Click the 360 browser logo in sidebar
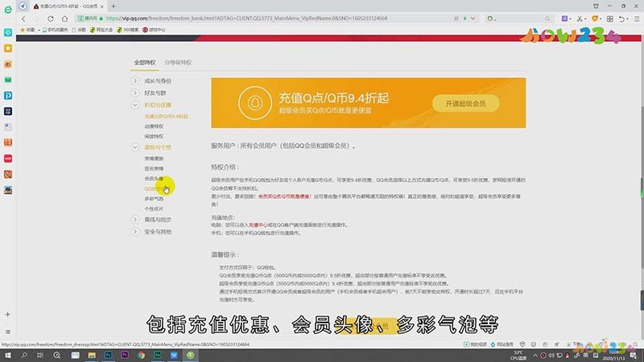Viewport: 644px width, 362px height. pyautogui.click(x=8, y=10)
